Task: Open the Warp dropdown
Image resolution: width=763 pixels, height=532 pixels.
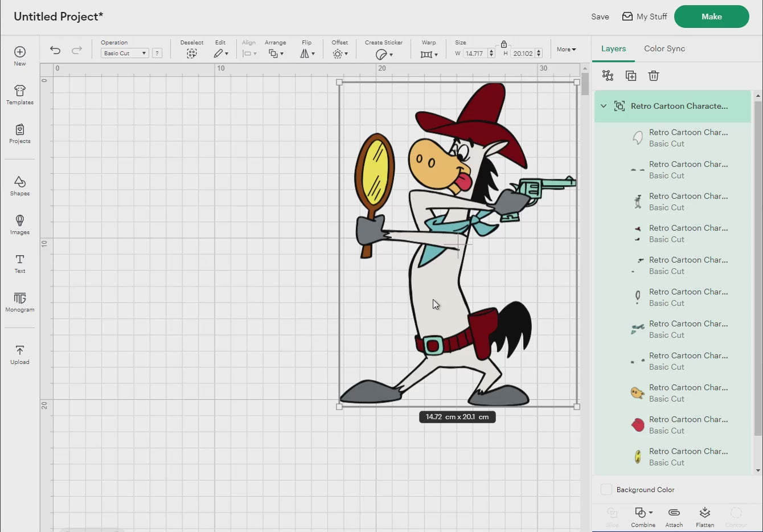Action: pyautogui.click(x=429, y=54)
